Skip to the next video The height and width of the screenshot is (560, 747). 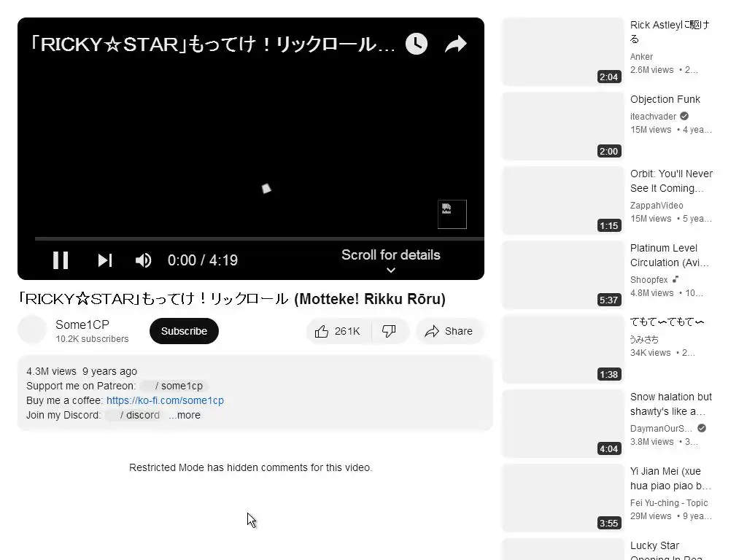[105, 260]
